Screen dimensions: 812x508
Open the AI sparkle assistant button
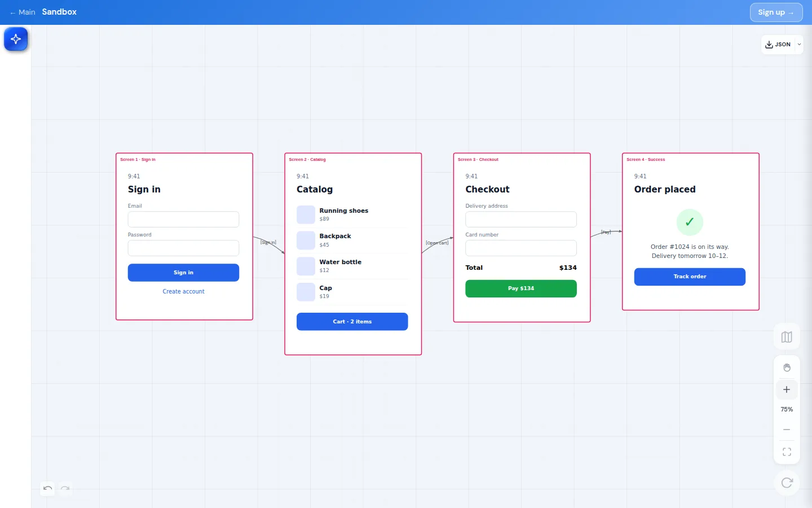click(x=16, y=39)
